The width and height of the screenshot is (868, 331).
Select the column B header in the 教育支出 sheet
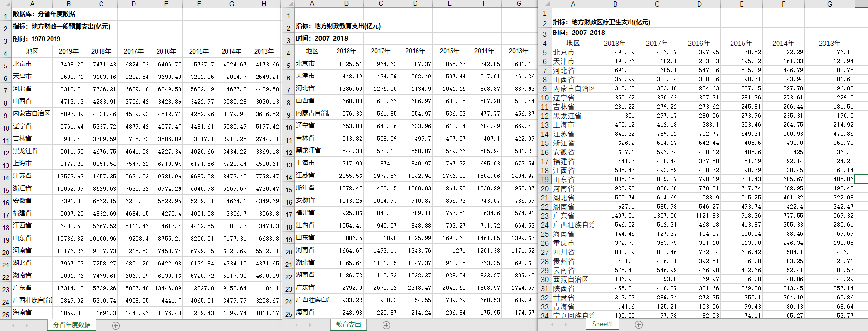coord(346,4)
